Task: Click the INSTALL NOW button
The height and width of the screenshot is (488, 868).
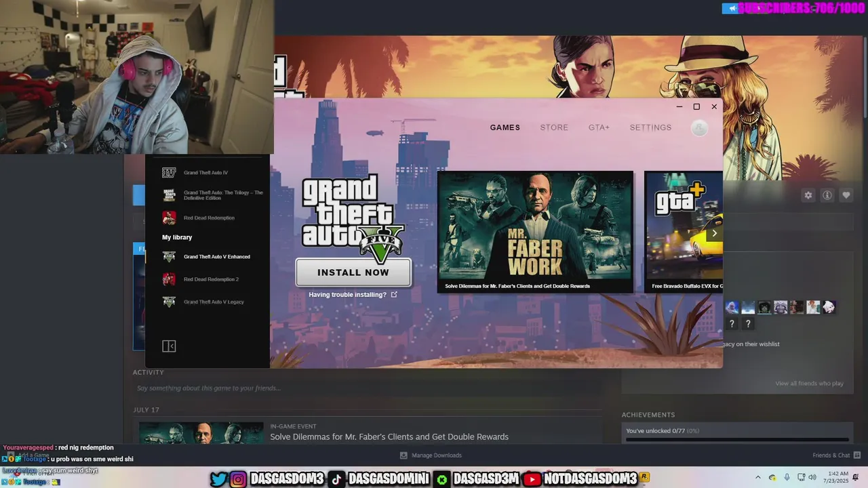Action: (353, 272)
